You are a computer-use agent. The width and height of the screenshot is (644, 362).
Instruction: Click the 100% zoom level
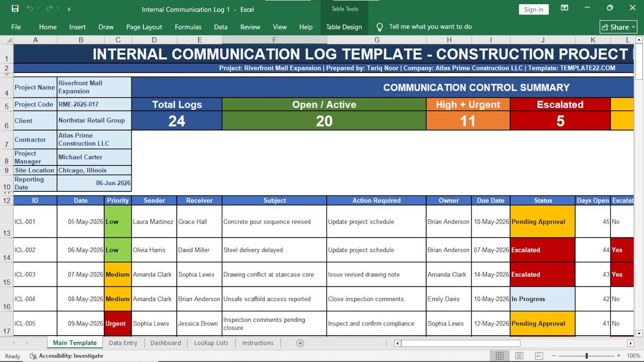[633, 356]
